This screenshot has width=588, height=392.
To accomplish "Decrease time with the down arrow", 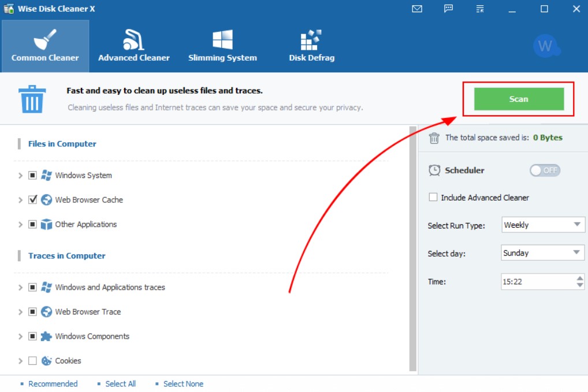I will point(580,286).
